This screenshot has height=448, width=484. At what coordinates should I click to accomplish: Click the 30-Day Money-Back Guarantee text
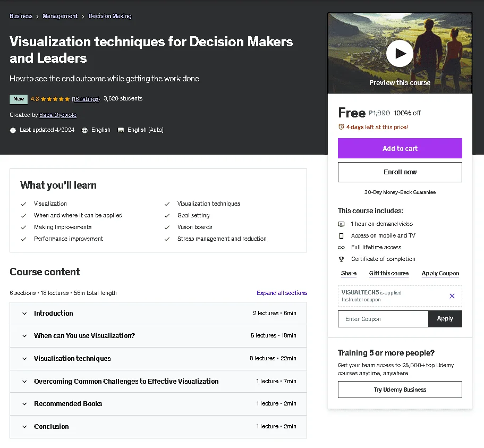(400, 192)
